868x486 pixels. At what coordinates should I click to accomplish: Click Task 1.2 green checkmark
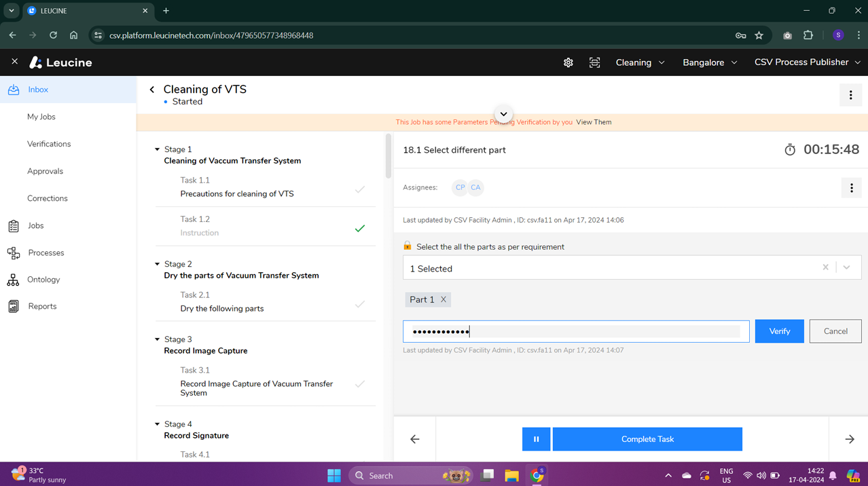(x=360, y=229)
